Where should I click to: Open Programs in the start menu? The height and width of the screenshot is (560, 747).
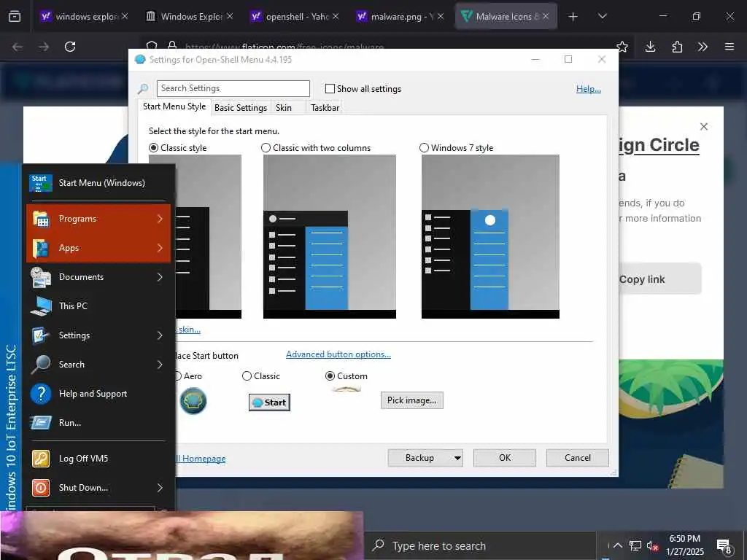98,219
